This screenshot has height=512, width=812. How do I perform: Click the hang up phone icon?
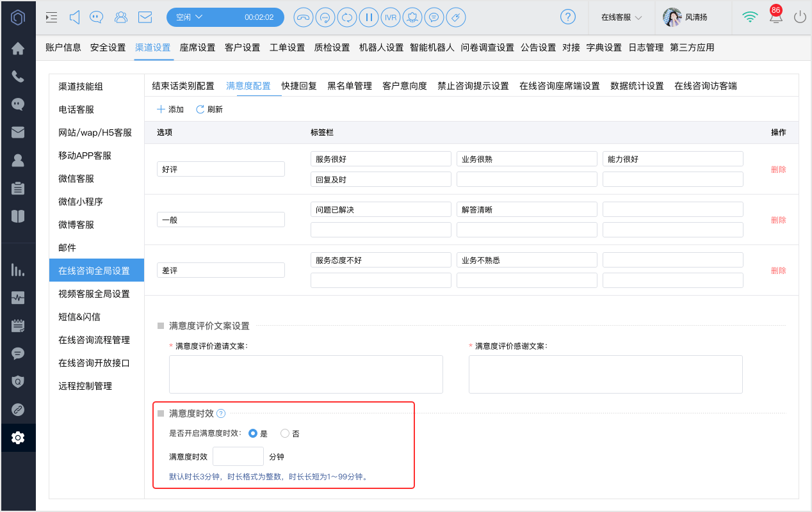[x=304, y=17]
